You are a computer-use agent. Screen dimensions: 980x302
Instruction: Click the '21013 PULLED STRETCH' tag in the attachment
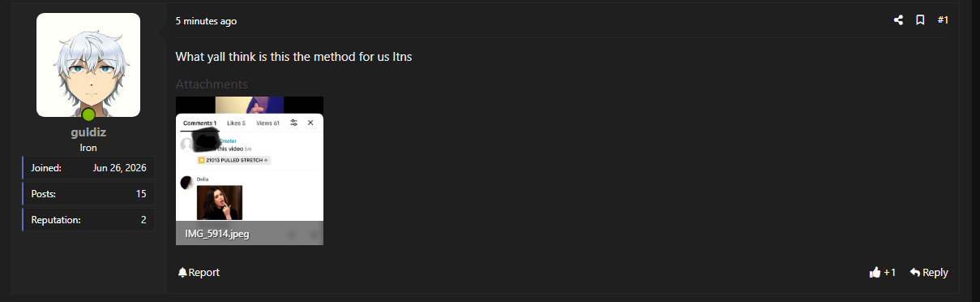click(233, 161)
